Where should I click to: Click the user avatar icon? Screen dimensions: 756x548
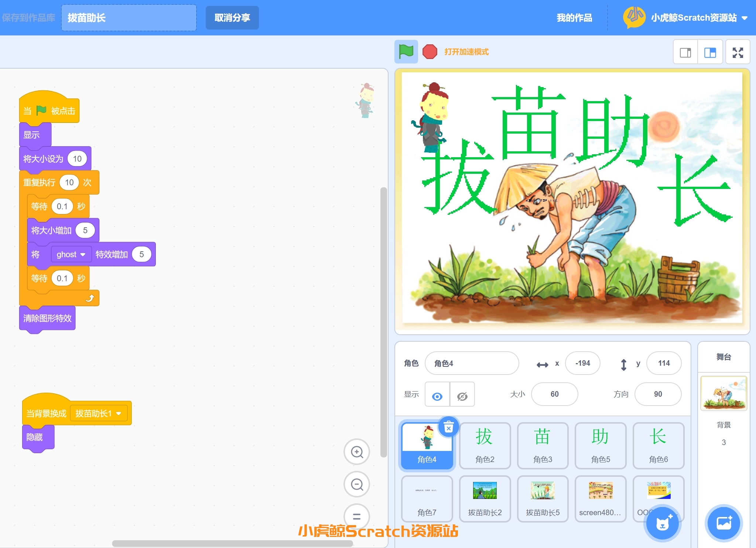coord(634,17)
